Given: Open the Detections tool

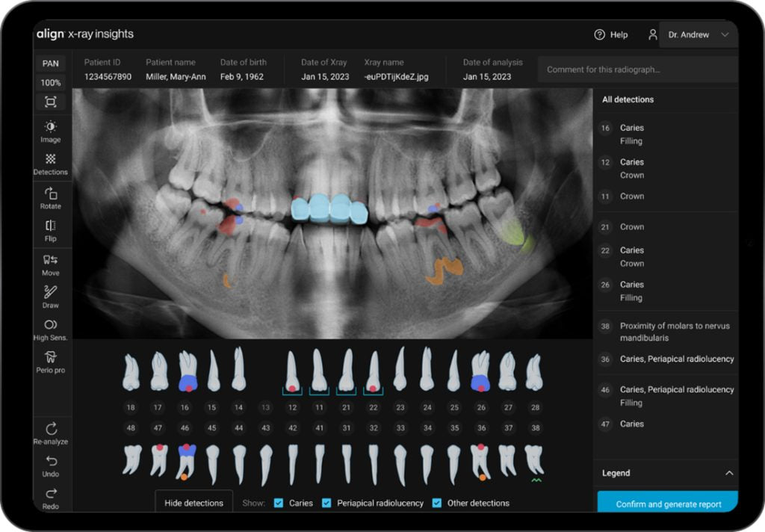Looking at the screenshot, I should pos(50,165).
